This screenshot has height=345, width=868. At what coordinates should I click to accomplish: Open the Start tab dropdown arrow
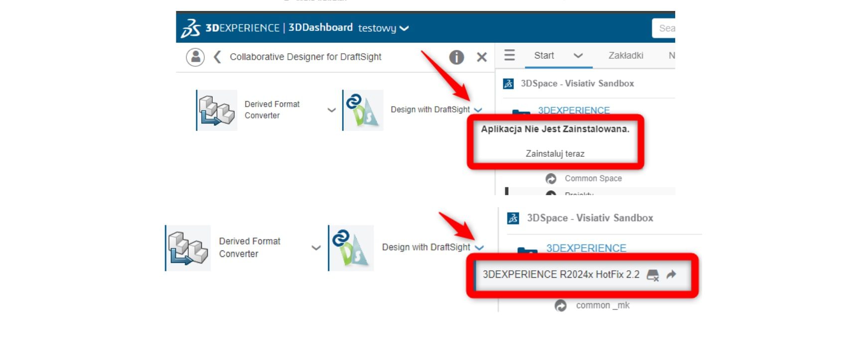[578, 56]
